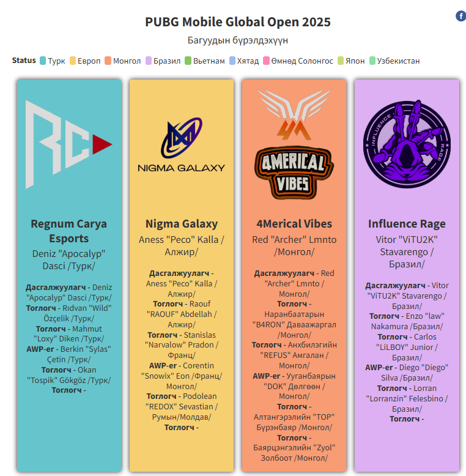Toggle the Европ legend filter
Image resolution: width=466 pixels, height=476 pixels.
(x=85, y=61)
